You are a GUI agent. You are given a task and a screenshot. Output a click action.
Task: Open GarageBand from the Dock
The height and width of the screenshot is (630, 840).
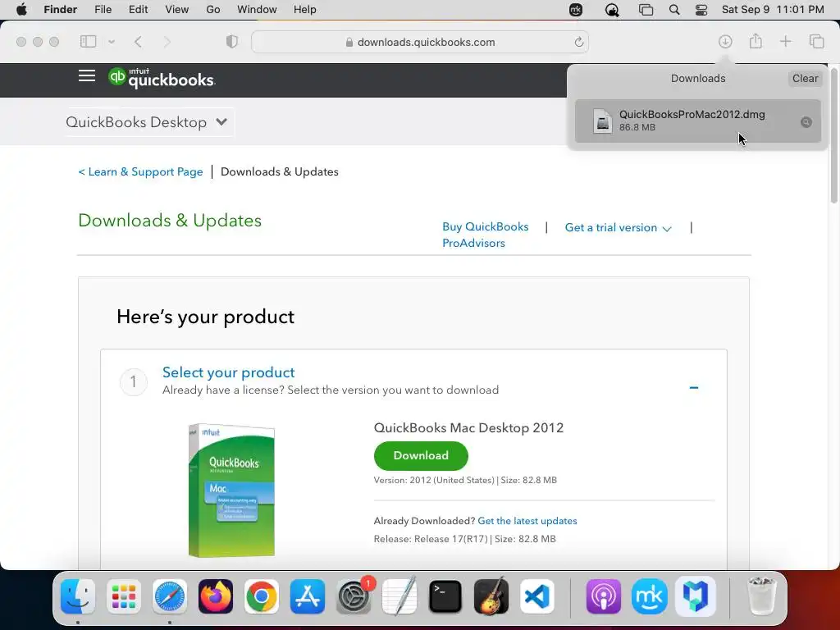(491, 596)
